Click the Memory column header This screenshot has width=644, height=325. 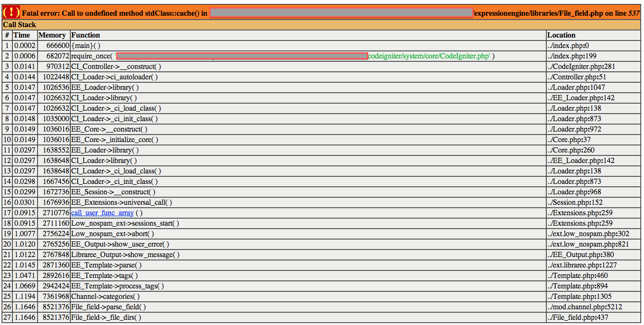tap(52, 35)
